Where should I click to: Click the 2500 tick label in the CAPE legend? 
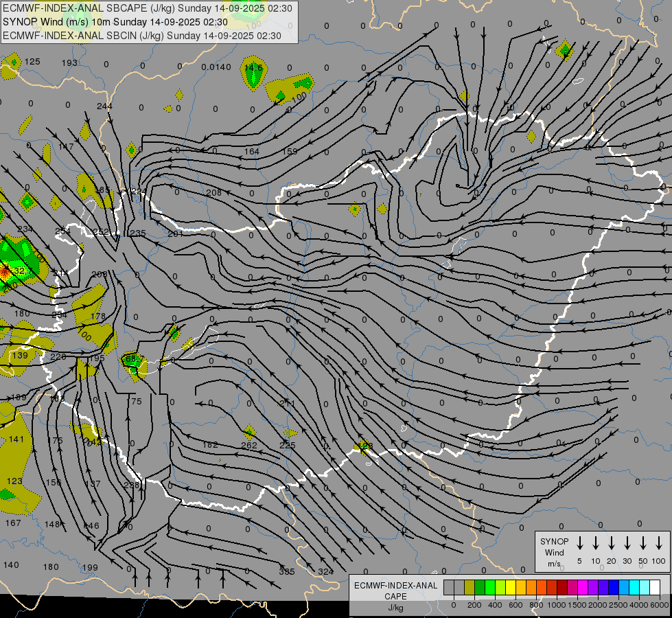coord(618,605)
